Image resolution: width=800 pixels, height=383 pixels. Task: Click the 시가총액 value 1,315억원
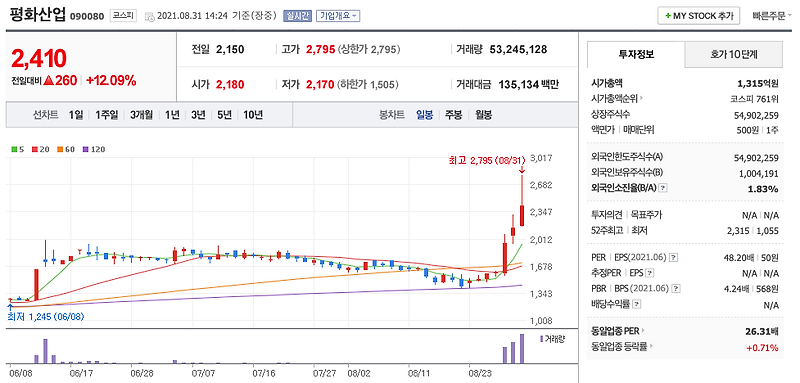coord(758,83)
